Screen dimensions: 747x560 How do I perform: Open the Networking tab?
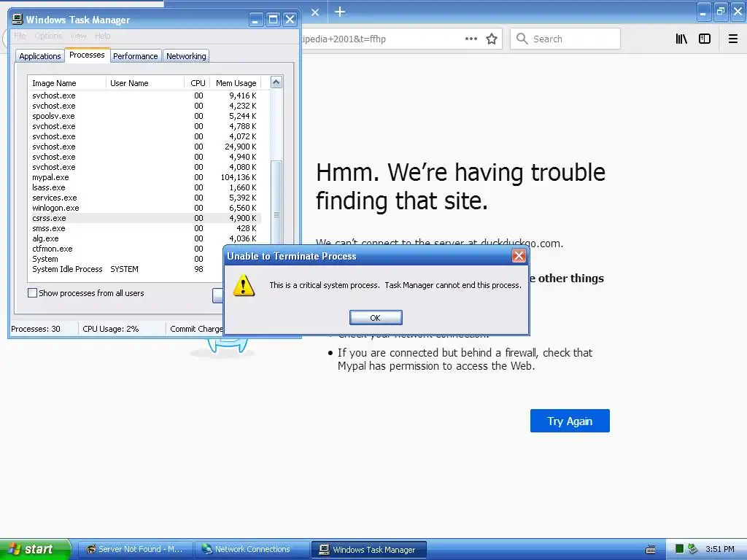186,56
